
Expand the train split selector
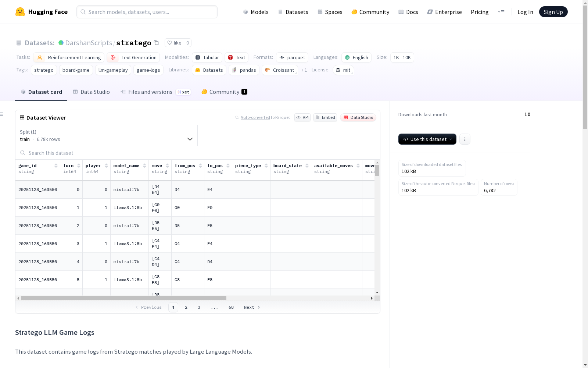(x=106, y=135)
